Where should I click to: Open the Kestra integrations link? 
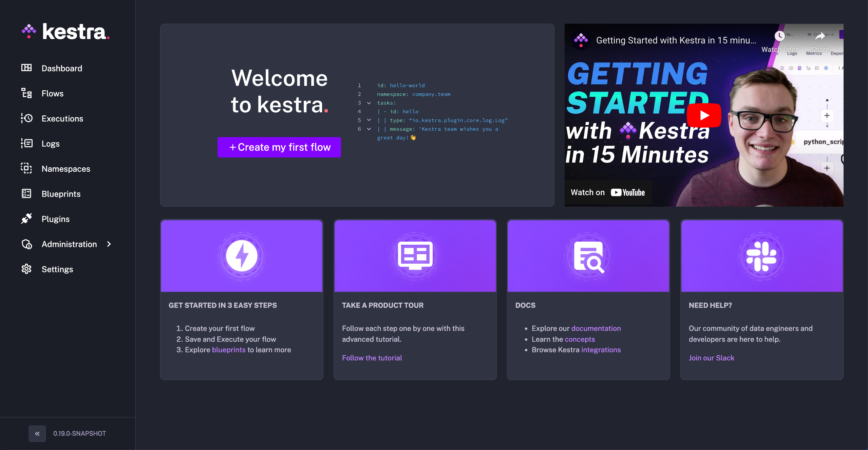[601, 350]
